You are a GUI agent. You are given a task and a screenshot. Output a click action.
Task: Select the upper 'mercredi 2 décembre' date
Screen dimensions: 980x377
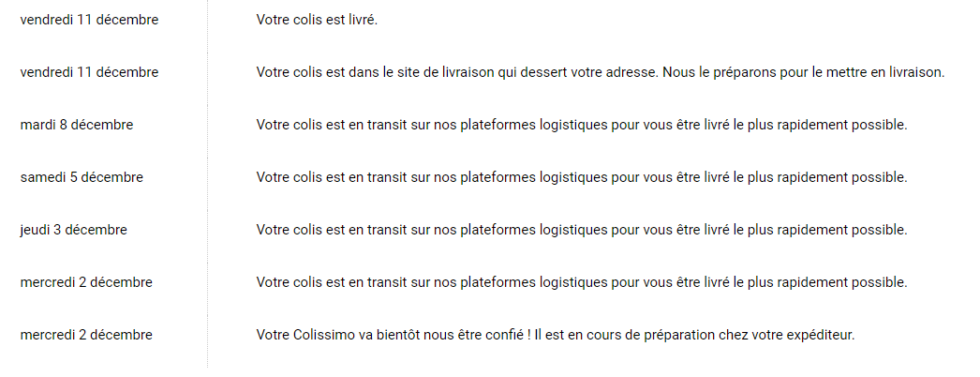pyautogui.click(x=86, y=282)
